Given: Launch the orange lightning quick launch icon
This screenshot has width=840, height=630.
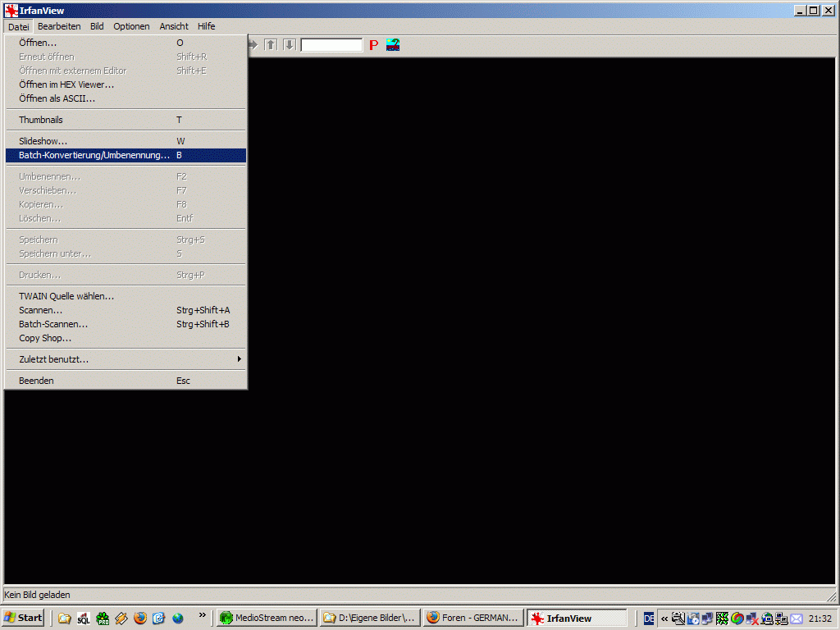Looking at the screenshot, I should tap(121, 619).
